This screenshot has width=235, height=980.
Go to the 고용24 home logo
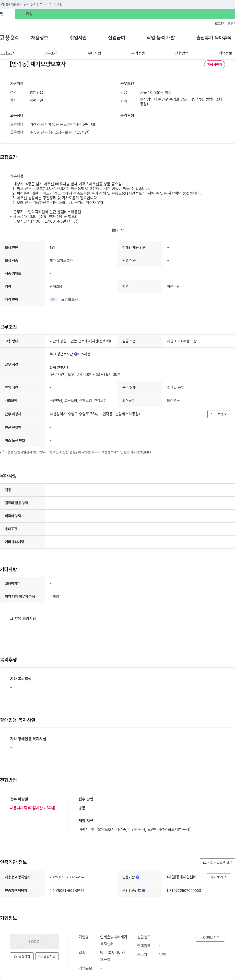pyautogui.click(x=9, y=38)
